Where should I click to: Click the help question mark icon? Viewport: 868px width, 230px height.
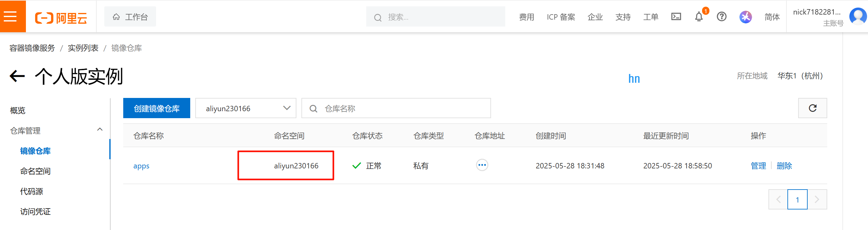(x=721, y=17)
